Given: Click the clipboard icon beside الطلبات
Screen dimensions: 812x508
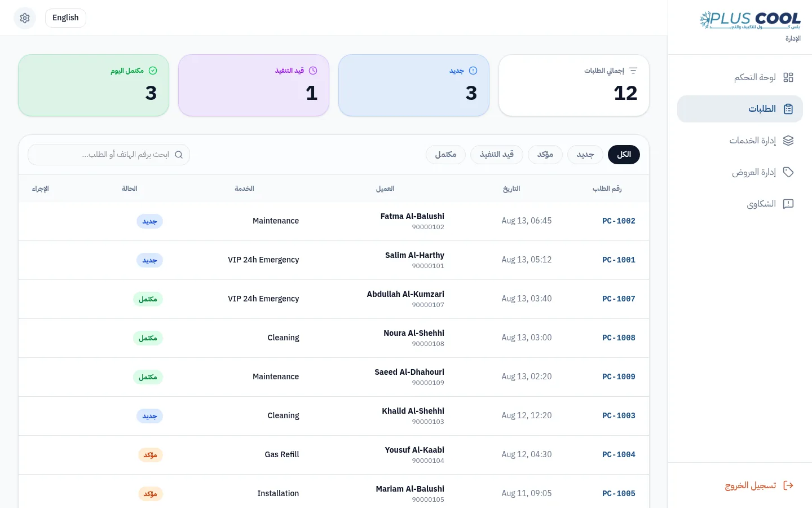Looking at the screenshot, I should pyautogui.click(x=788, y=109).
